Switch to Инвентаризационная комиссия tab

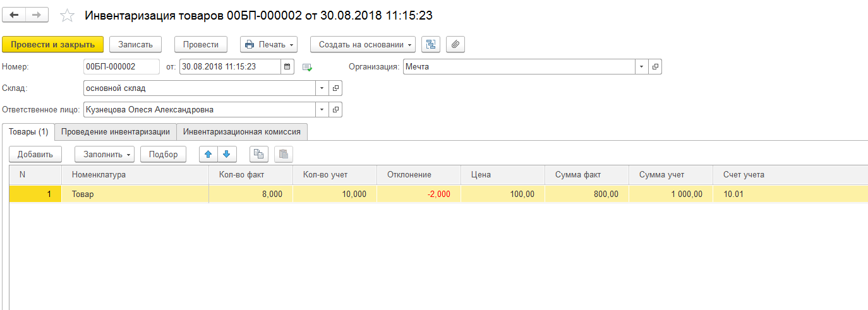(242, 132)
